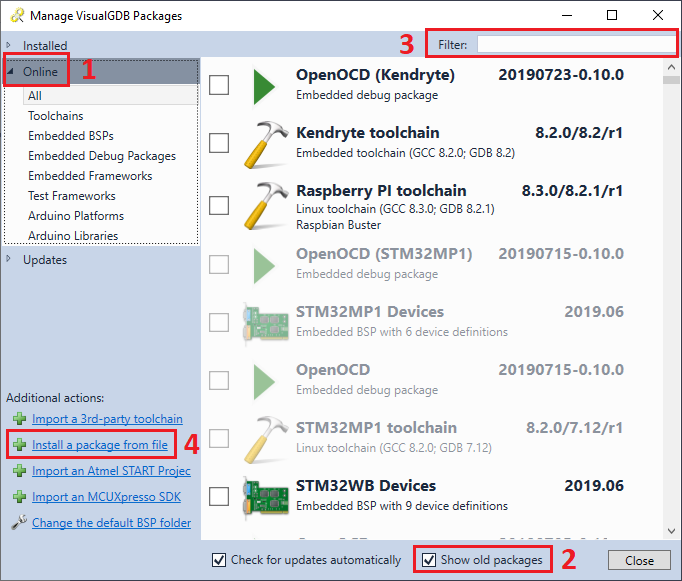Viewport: 682px width, 581px height.
Task: Select the OpenOCD (Kendryte) package title
Action: [x=375, y=75]
